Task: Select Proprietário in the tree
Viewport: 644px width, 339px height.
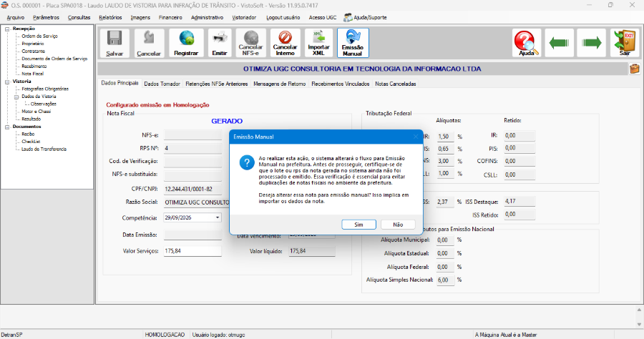Action: tap(33, 44)
